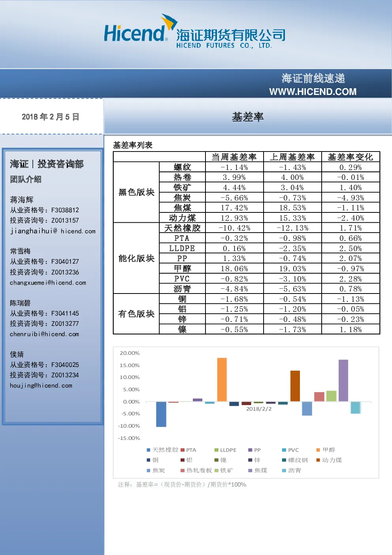Click the 天然橡胶 row label in table

(182, 228)
